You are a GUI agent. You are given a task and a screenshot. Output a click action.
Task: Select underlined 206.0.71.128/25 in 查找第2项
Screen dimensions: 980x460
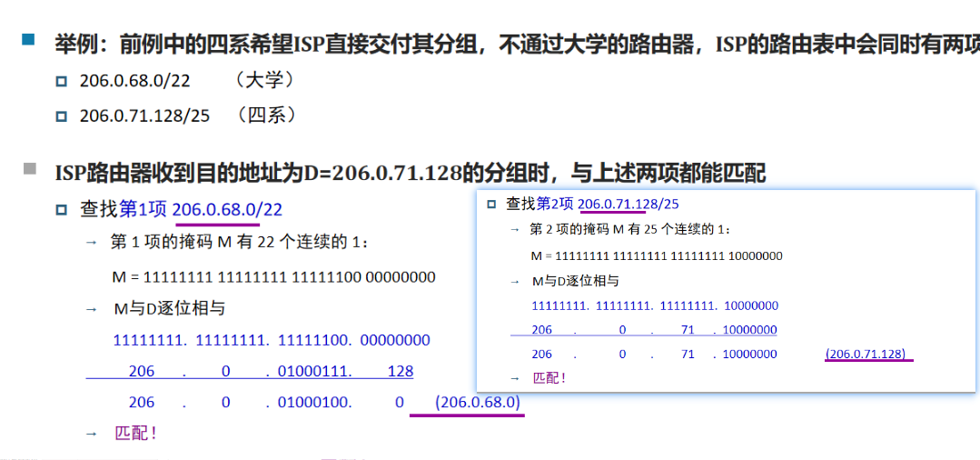pyautogui.click(x=629, y=205)
